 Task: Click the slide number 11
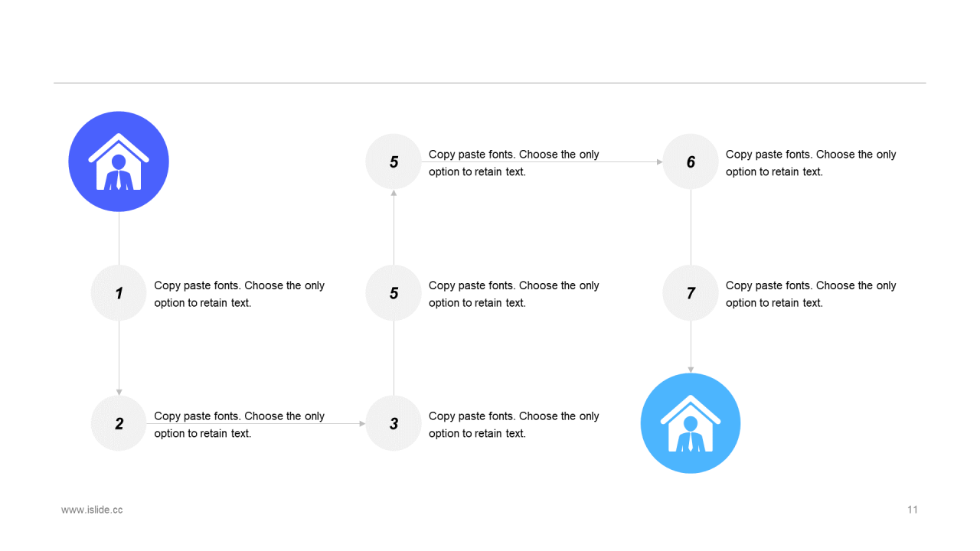click(912, 510)
